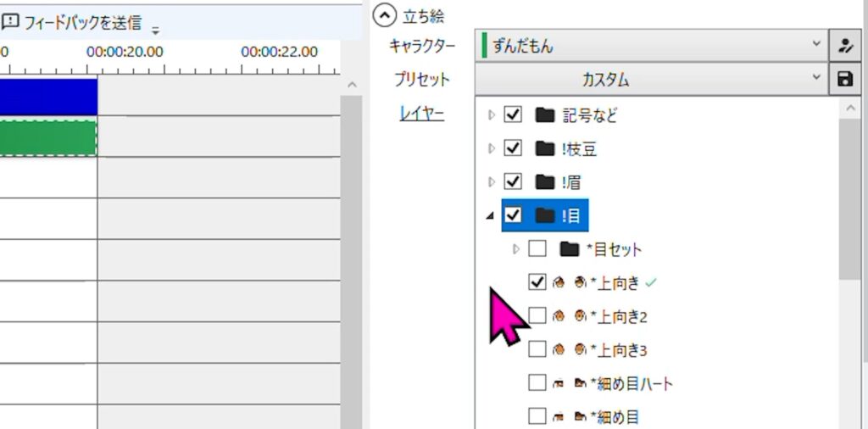Viewport: 868px width, 429px height.
Task: Select the green dashed timeline clip
Action: [48, 137]
